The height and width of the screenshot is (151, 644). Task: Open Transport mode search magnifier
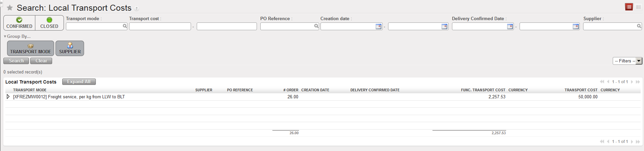pyautogui.click(x=125, y=26)
